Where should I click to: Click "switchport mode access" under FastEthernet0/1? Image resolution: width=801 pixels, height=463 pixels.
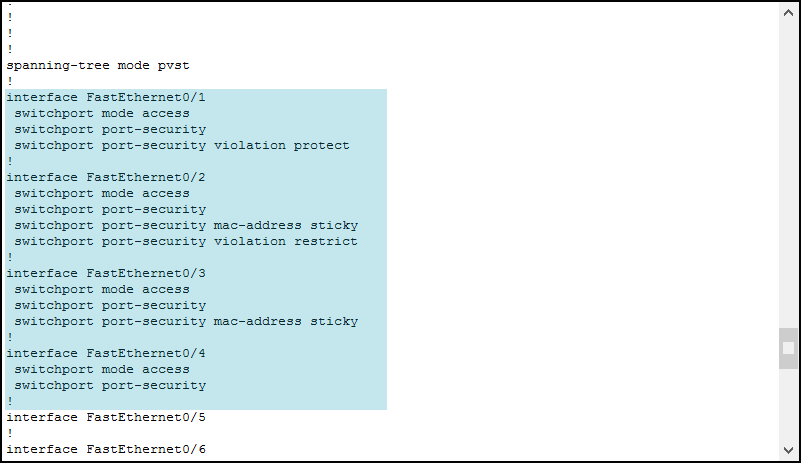[102, 113]
